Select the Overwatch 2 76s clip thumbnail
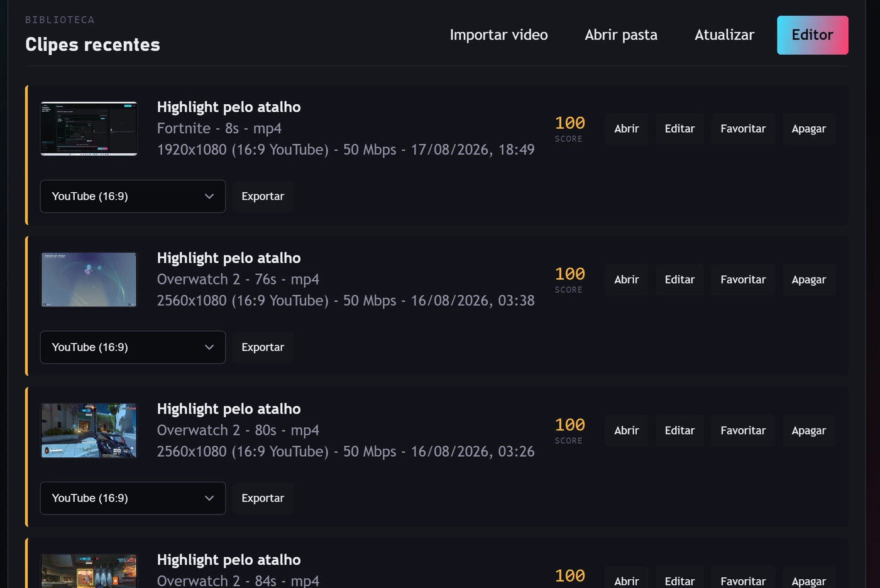The height and width of the screenshot is (588, 880). pyautogui.click(x=89, y=279)
